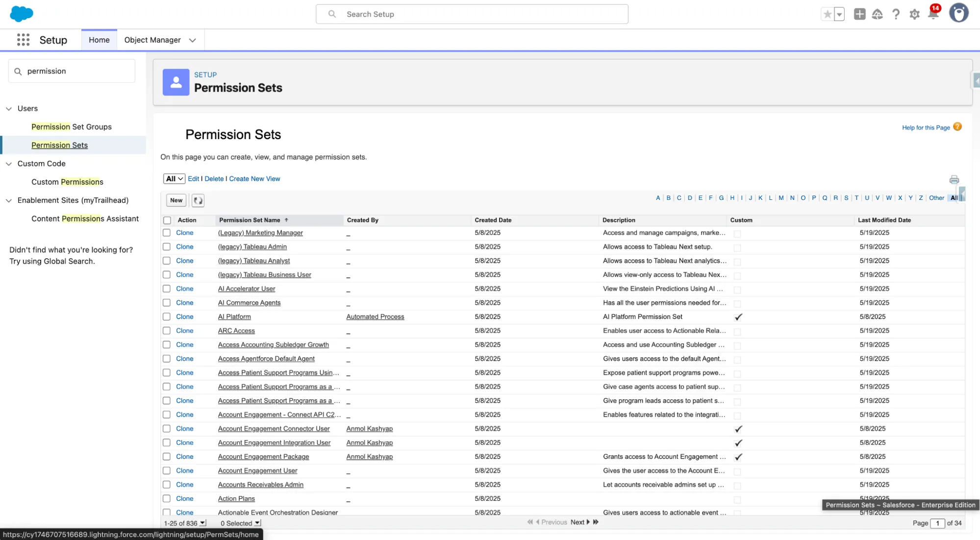Expand the Object Manager tab dropdown arrow
Screen dimensions: 980x540
[193, 40]
